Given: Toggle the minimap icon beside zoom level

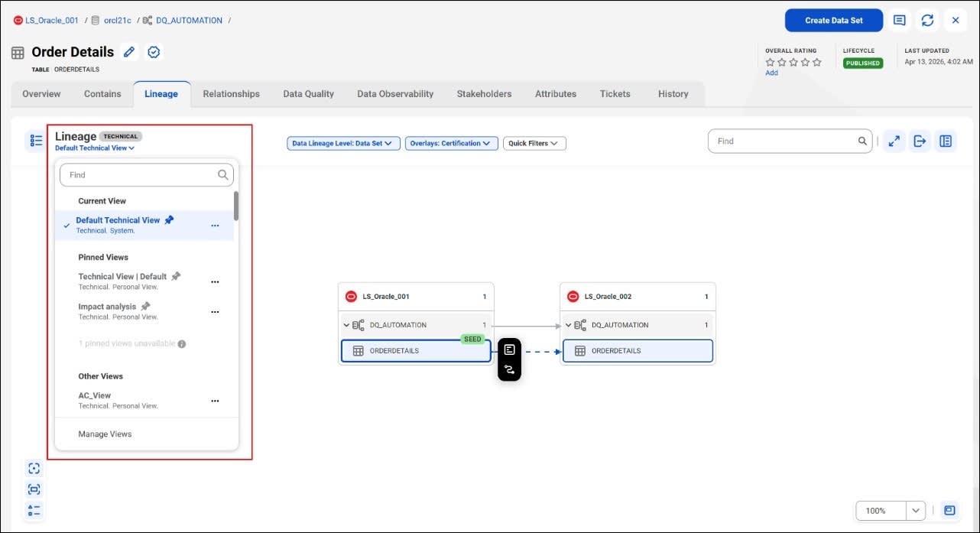Looking at the screenshot, I should pyautogui.click(x=949, y=510).
